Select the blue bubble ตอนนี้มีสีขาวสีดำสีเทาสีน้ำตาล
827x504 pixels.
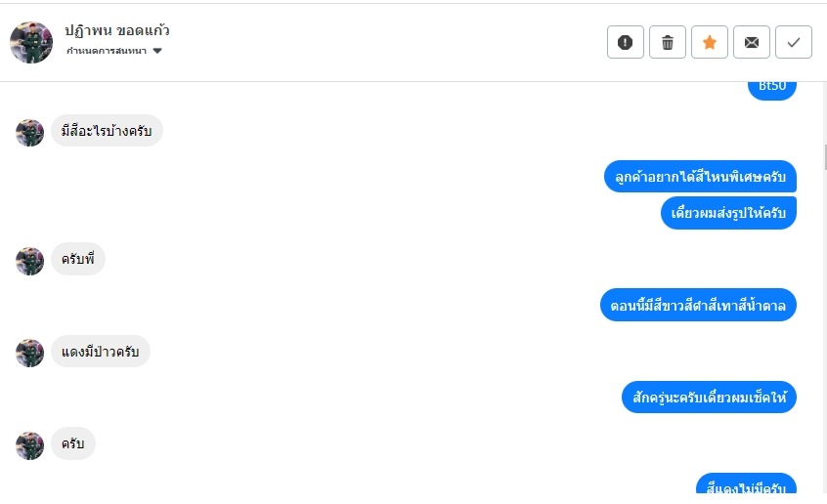[698, 305]
